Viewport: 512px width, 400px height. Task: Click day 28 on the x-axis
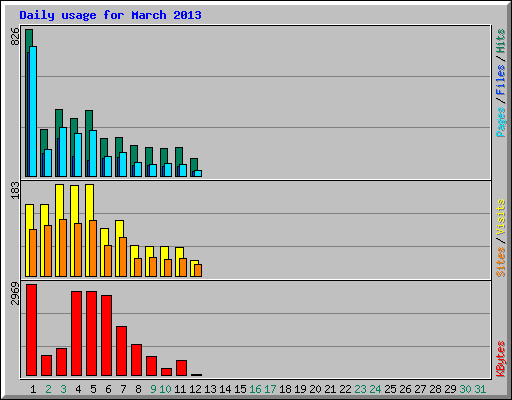tap(435, 389)
